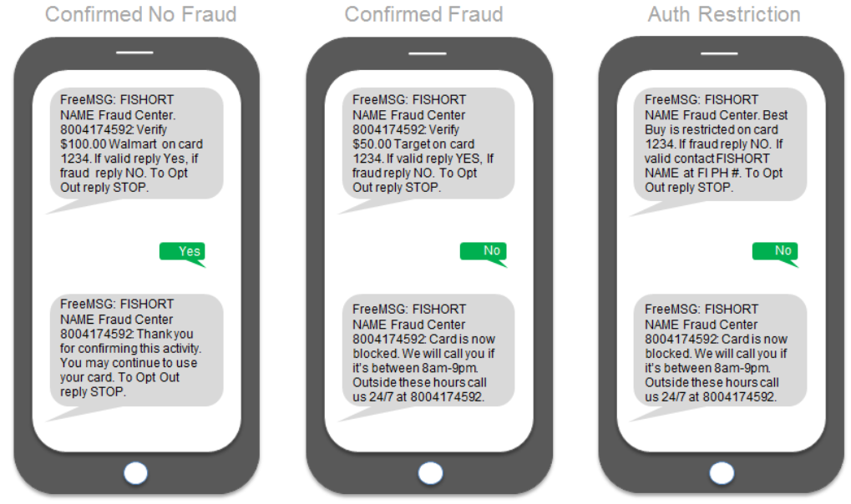Tap the speaker slot on the middle phone
The width and height of the screenshot is (851, 504).
(427, 53)
